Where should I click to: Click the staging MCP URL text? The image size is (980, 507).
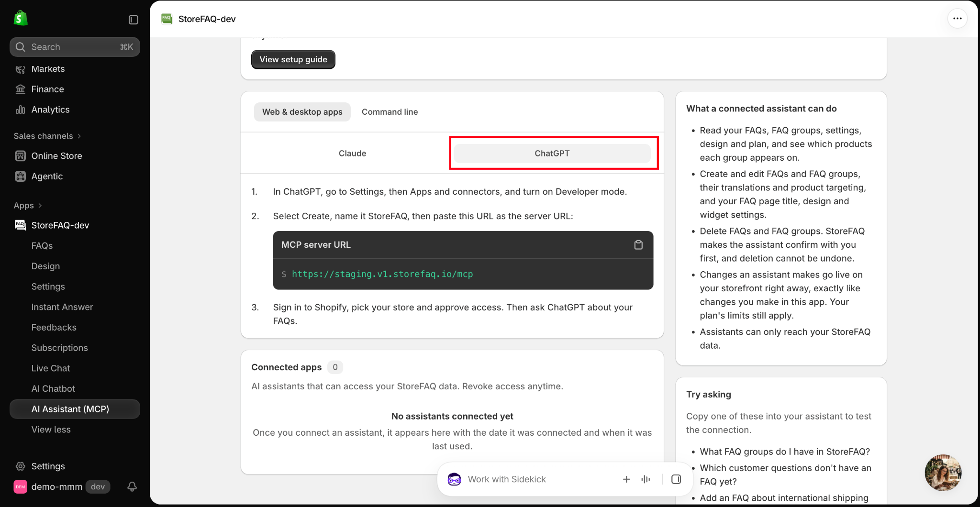point(382,274)
